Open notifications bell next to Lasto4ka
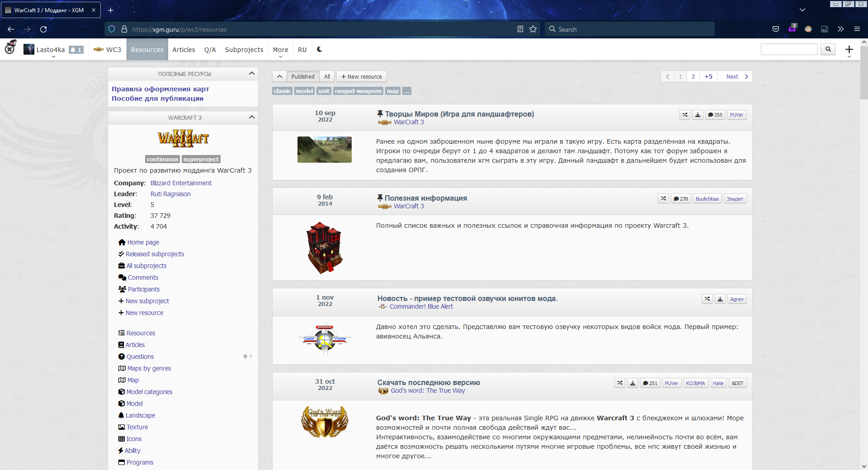The height and width of the screenshot is (470, 868). click(76, 50)
